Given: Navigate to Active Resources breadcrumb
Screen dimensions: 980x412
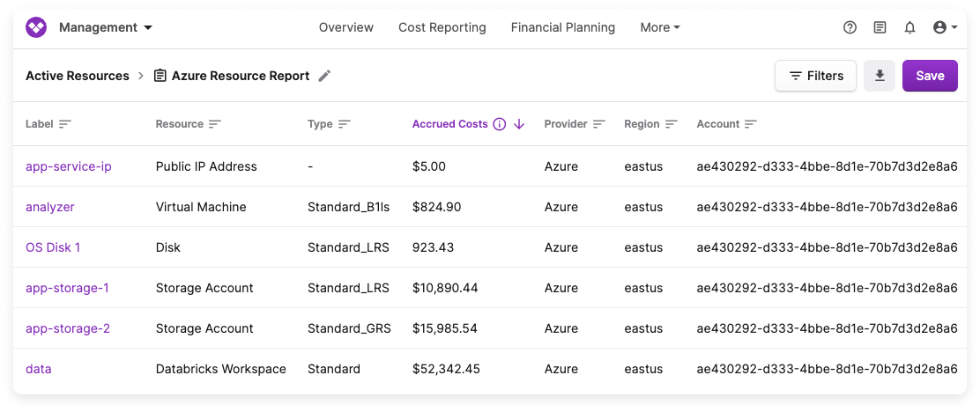Looking at the screenshot, I should pos(78,76).
